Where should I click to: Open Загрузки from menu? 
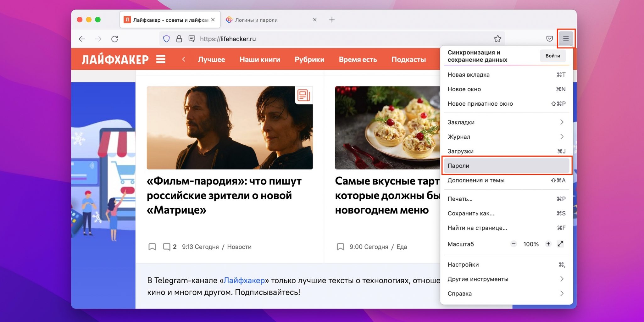[506, 151]
